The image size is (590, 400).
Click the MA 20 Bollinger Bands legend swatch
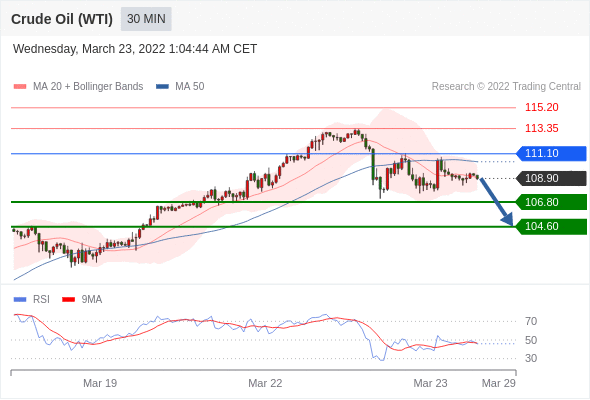coord(20,87)
